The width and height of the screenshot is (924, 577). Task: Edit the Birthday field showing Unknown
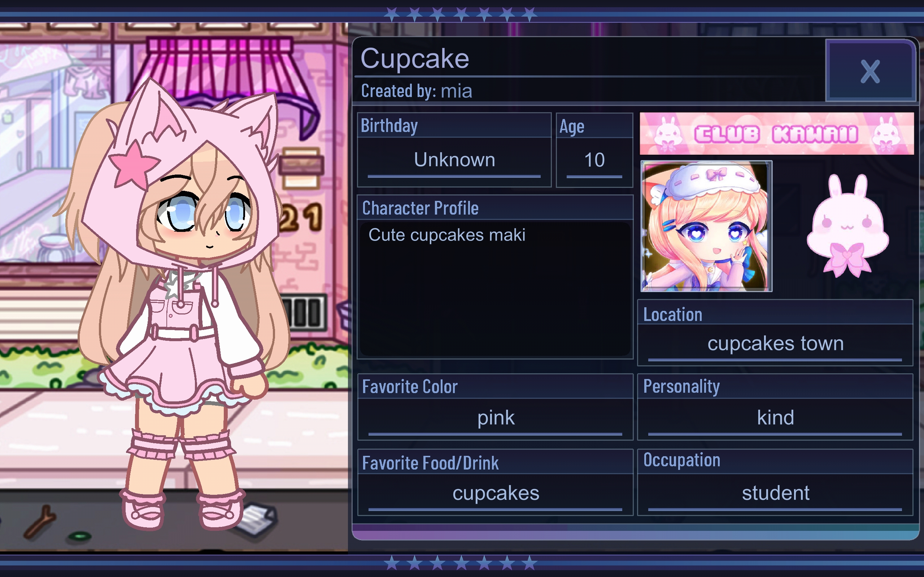click(454, 160)
